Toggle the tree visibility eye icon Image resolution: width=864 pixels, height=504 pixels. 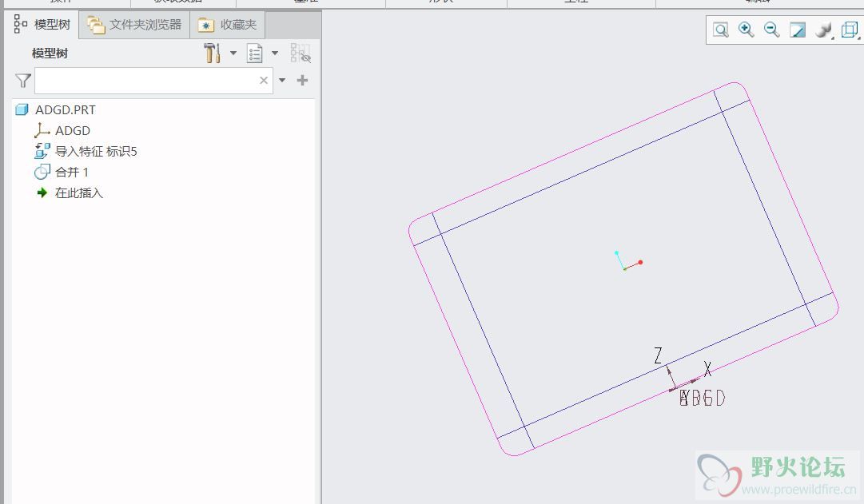pos(301,54)
